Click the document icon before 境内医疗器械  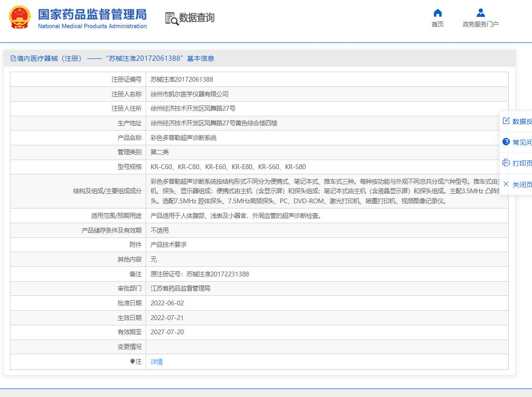13,58
